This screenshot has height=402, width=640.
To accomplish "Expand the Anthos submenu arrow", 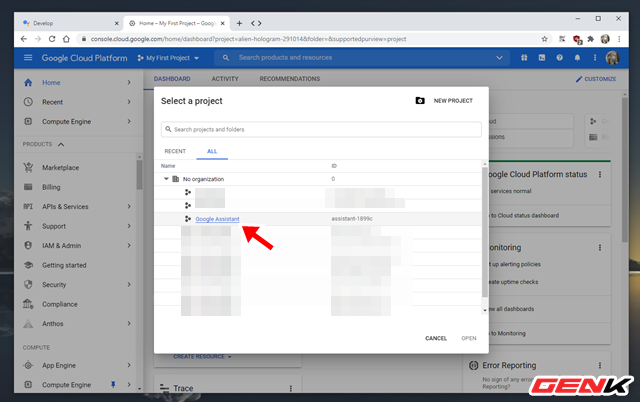I will click(x=129, y=324).
